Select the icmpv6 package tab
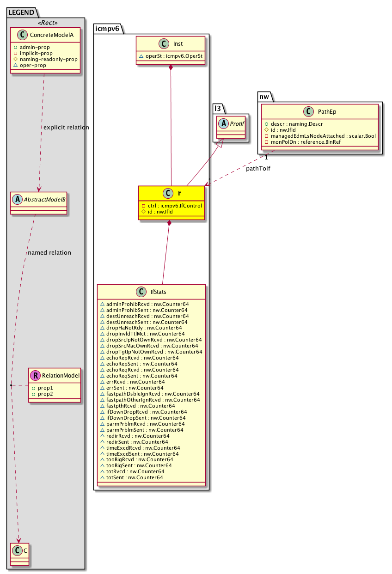 tap(107, 29)
